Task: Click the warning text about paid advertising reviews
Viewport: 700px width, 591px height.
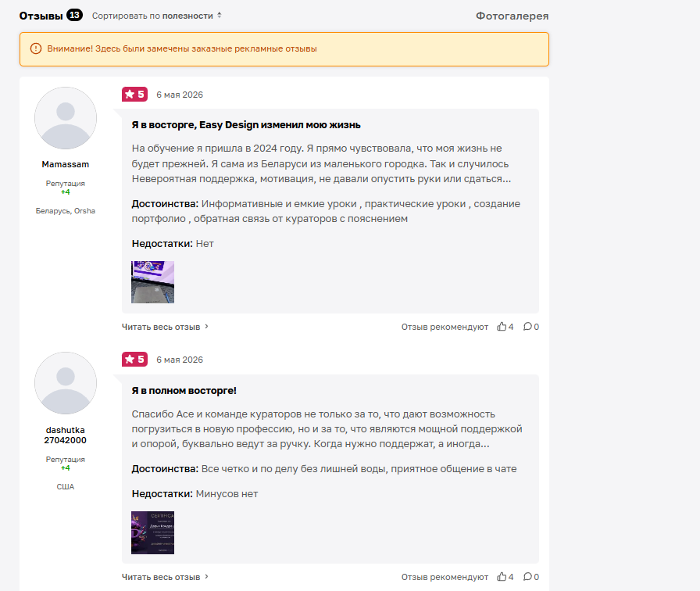Action: click(x=182, y=48)
